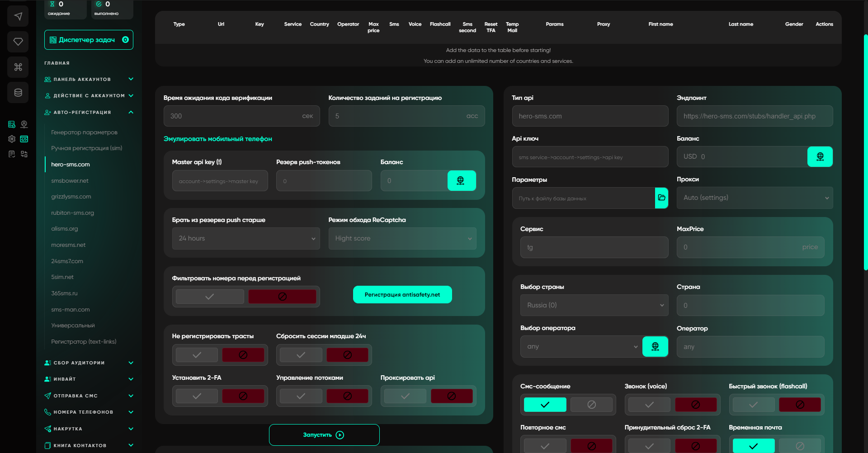
Task: Click the diamond icon in left rail
Action: [x=18, y=42]
